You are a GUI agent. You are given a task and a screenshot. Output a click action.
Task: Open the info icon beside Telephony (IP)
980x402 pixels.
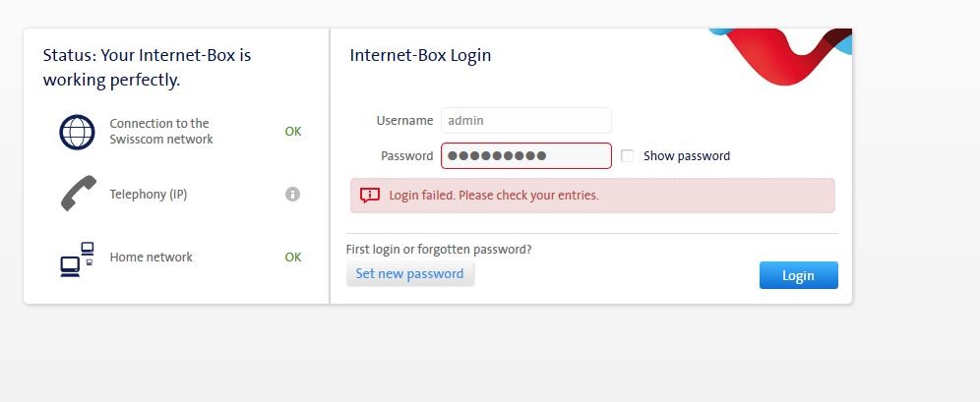(x=292, y=195)
